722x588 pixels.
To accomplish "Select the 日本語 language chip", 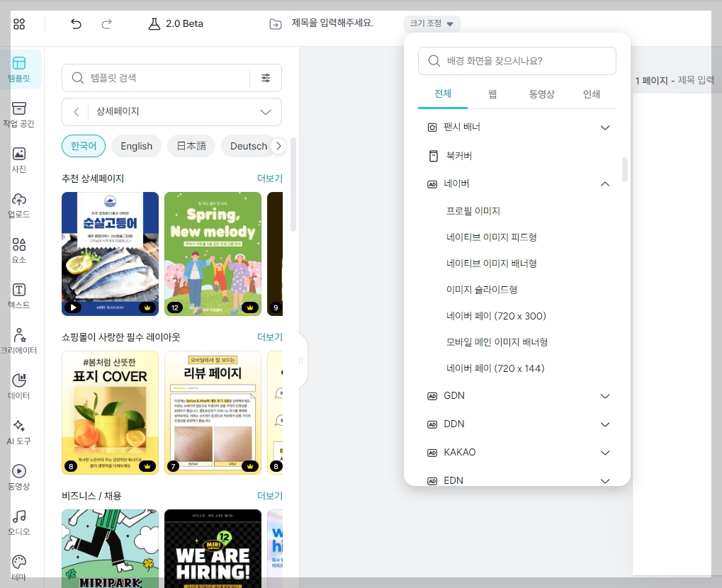I will click(x=191, y=146).
